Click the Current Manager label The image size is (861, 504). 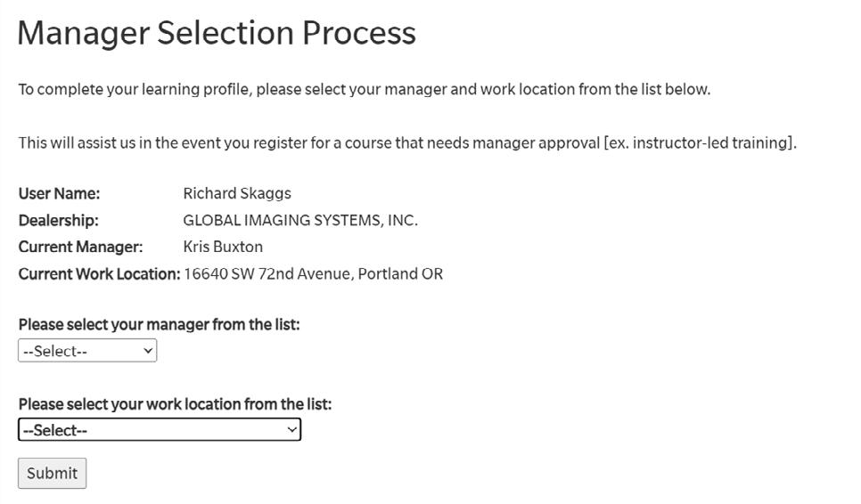click(x=80, y=247)
